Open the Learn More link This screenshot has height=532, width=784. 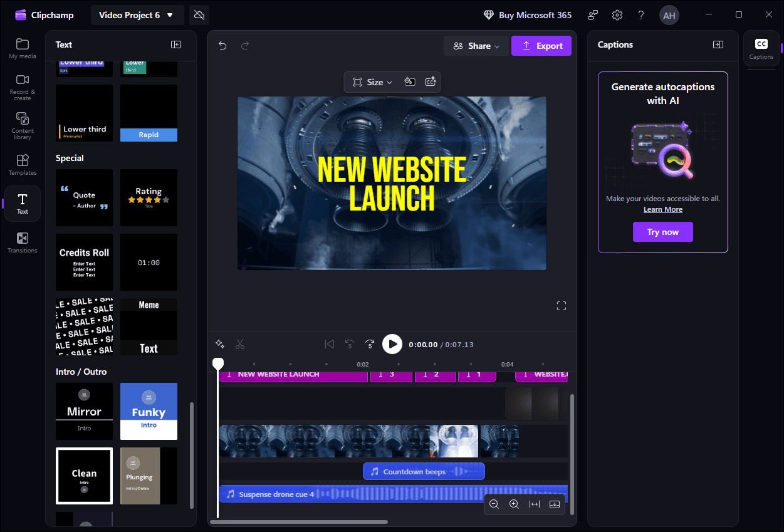pos(663,209)
